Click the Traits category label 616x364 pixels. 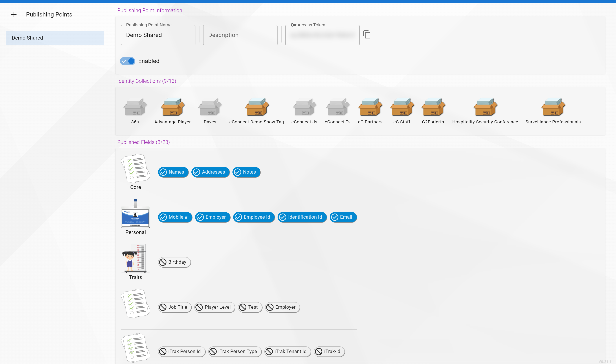[135, 277]
